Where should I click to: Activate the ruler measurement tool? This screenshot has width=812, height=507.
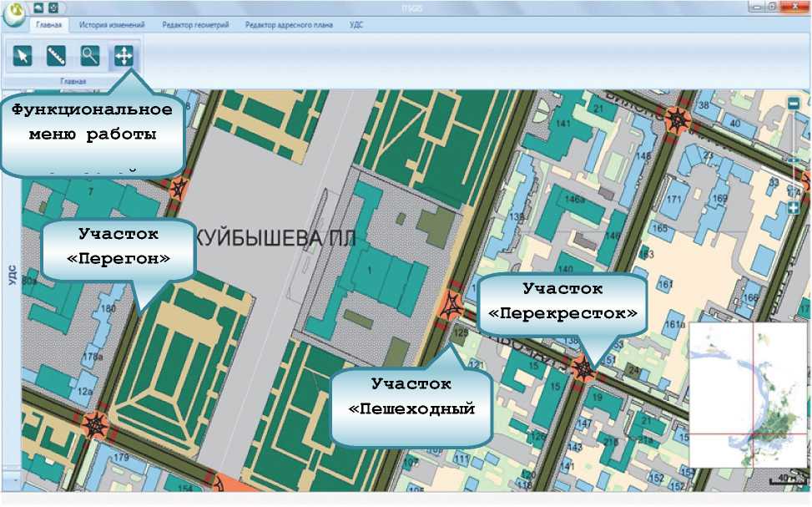point(56,56)
